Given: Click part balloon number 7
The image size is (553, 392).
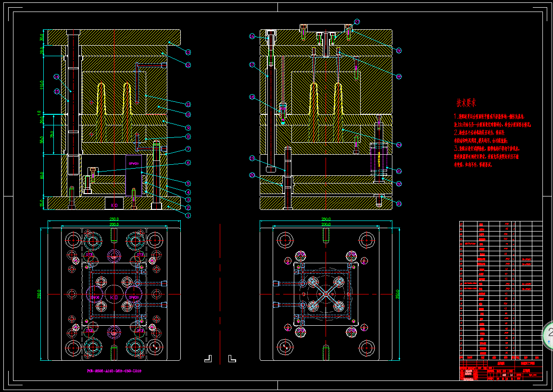Looking at the screenshot, I should tap(188, 149).
